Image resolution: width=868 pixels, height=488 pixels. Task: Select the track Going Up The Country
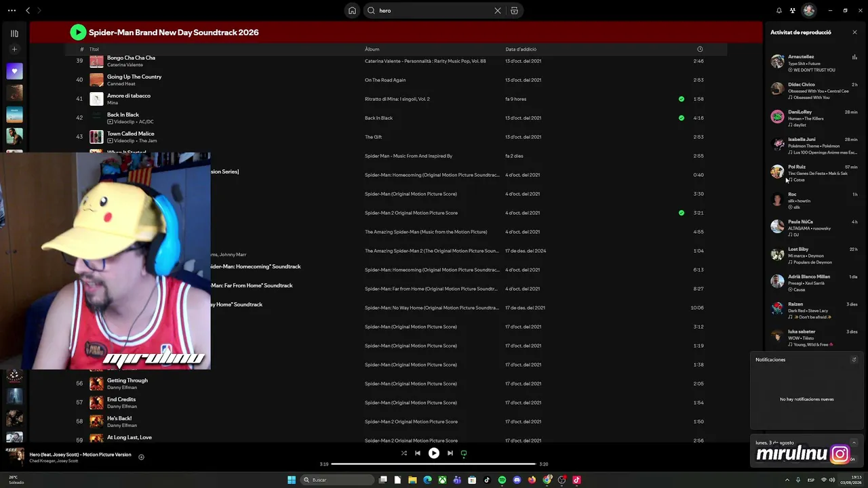coord(134,77)
